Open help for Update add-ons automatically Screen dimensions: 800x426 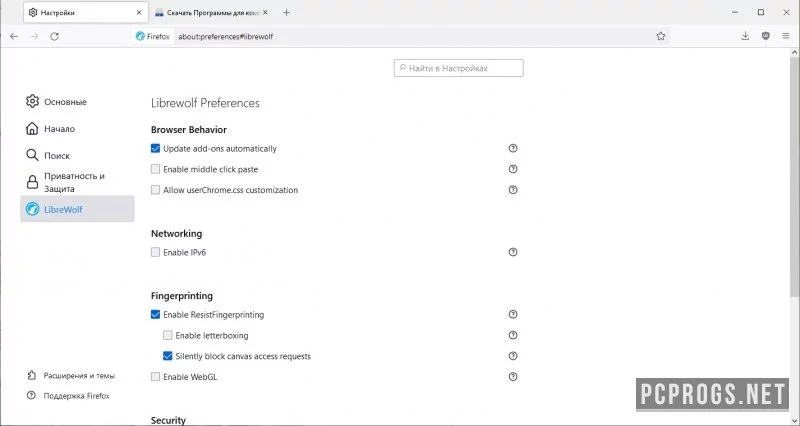(x=513, y=148)
